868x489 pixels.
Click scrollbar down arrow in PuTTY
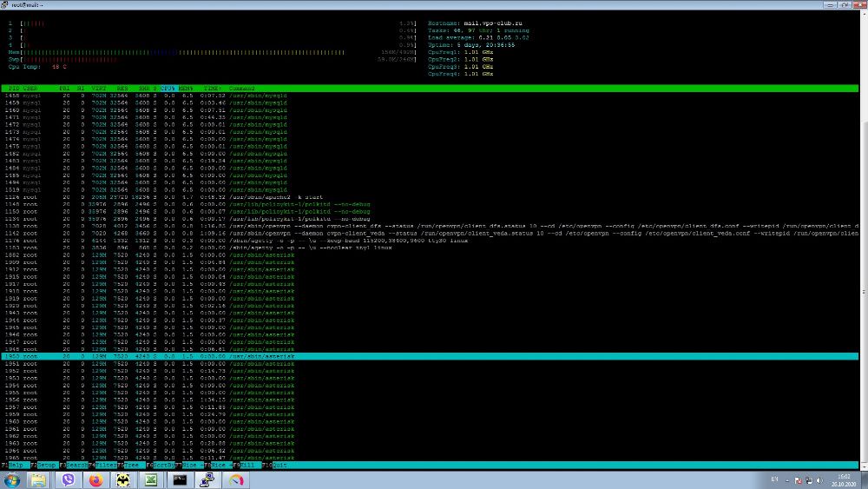point(864,466)
